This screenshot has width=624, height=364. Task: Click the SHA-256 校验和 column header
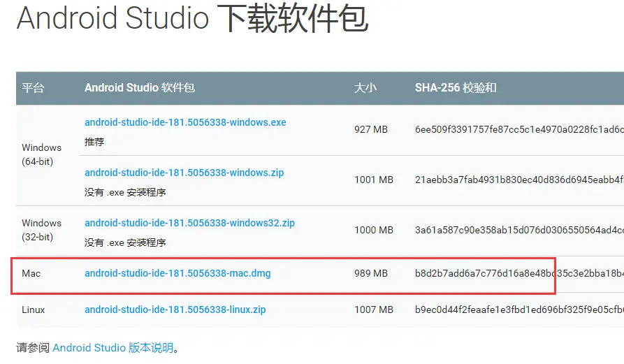point(456,88)
